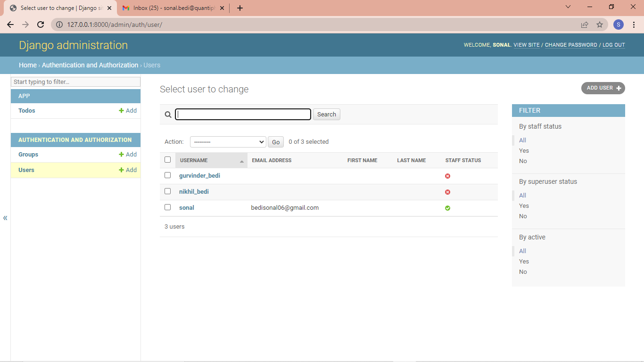
Task: Click the green plus Add icon next to Groups
Action: pos(121,154)
